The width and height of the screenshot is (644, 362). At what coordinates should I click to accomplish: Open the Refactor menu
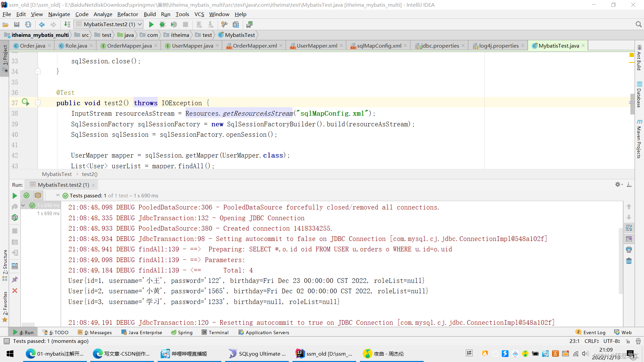(x=127, y=14)
